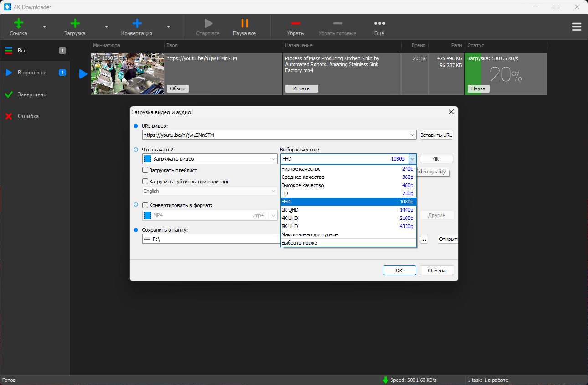Viewport: 588px width, 385px height.
Task: Open the hamburger main menu
Action: [x=577, y=27]
